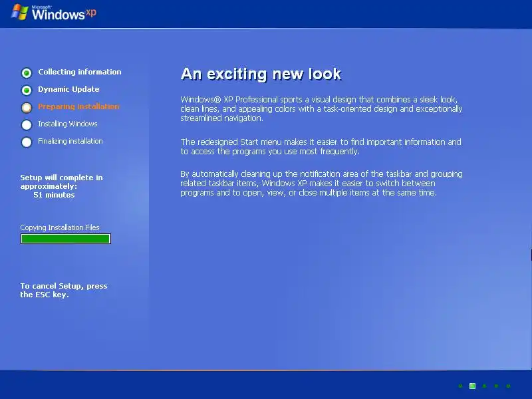Click the 'Copying Installation Files' label

tap(60, 227)
